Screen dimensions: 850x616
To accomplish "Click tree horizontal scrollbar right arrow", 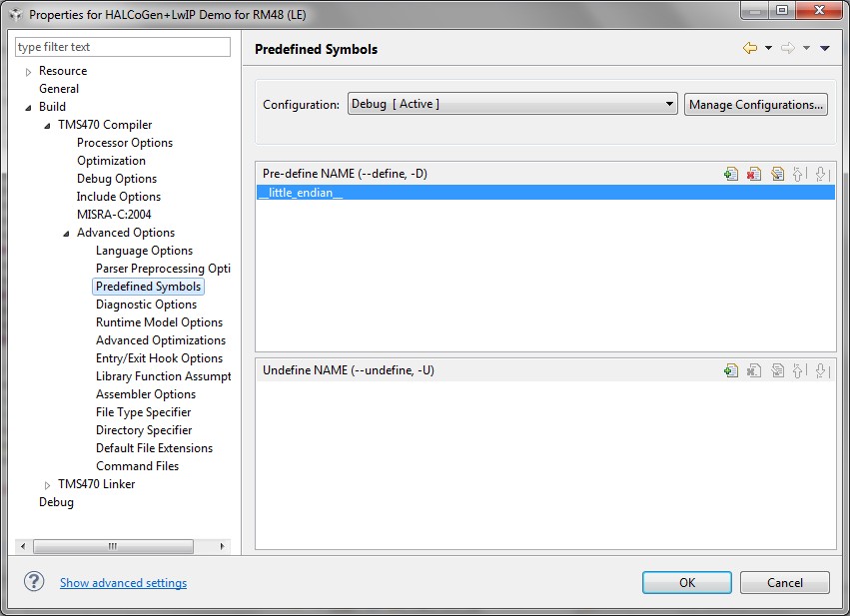I will tap(223, 546).
